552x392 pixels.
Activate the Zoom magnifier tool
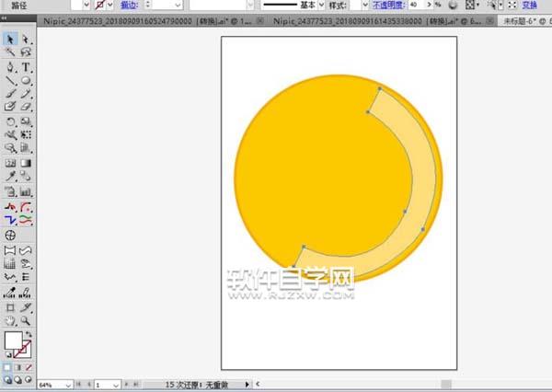[26, 321]
